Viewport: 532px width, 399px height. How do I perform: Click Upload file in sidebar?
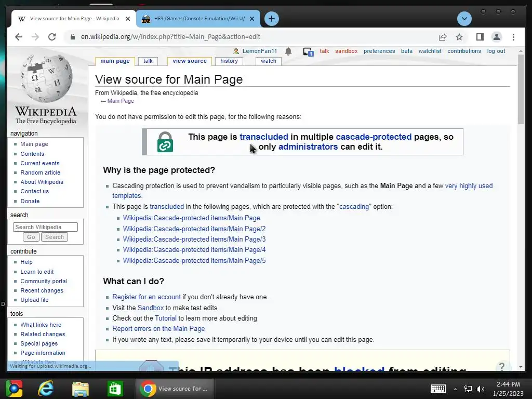coord(34,300)
